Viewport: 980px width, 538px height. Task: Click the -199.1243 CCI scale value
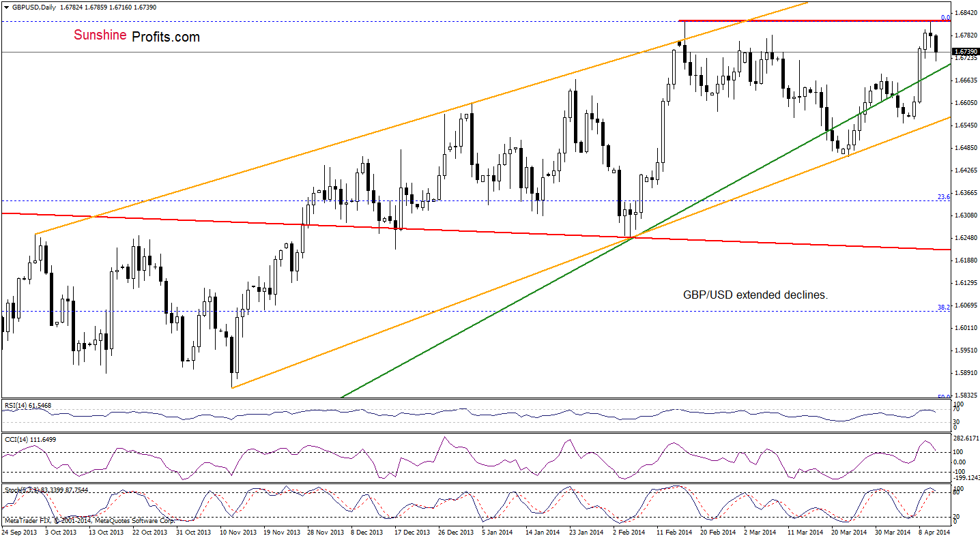[x=966, y=477]
